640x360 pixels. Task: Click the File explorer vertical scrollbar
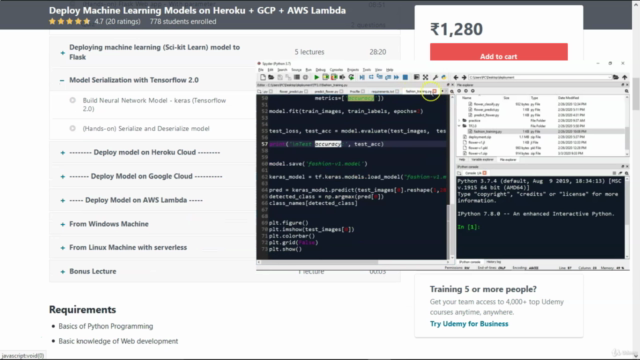click(627, 125)
